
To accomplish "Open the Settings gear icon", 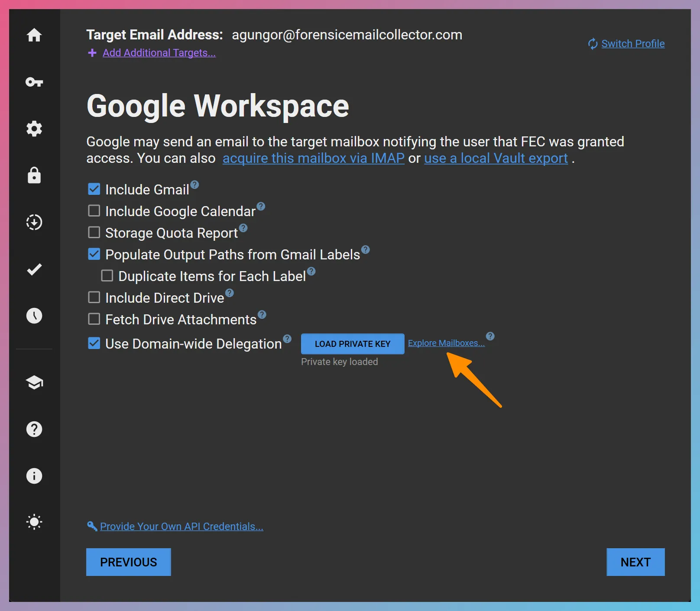I will tap(34, 129).
